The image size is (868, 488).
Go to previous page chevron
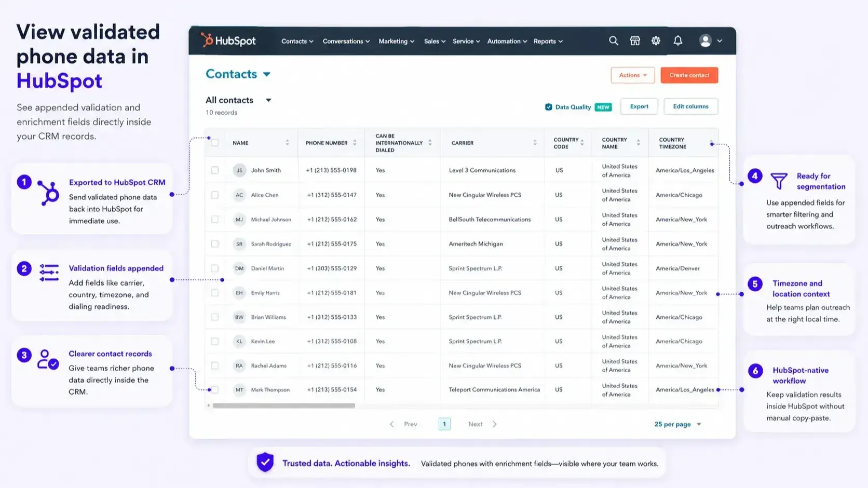(392, 424)
